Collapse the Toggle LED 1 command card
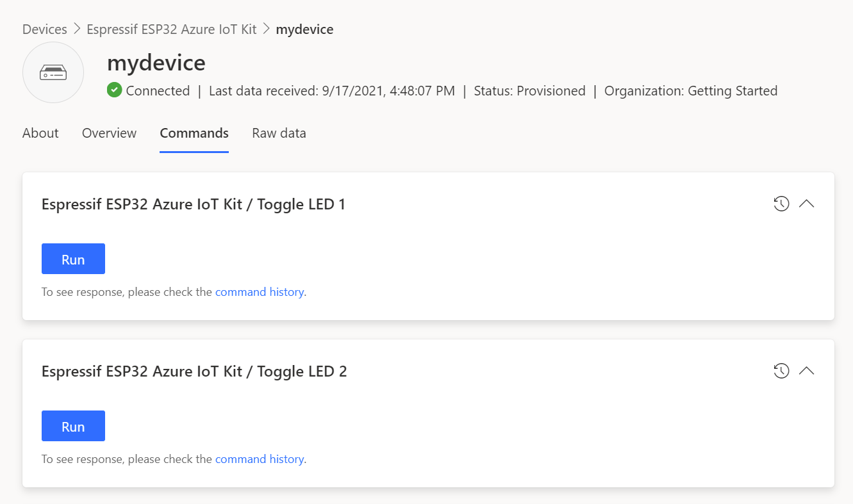The width and height of the screenshot is (853, 504). point(807,204)
